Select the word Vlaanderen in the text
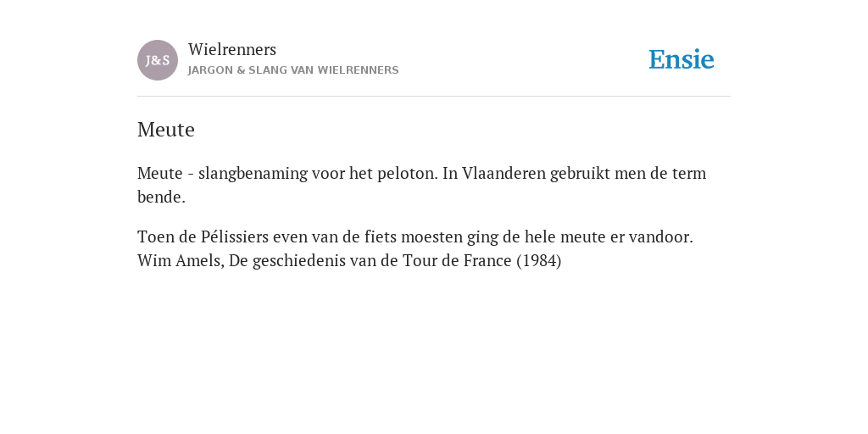Screen dimensions: 868x434 504,173
